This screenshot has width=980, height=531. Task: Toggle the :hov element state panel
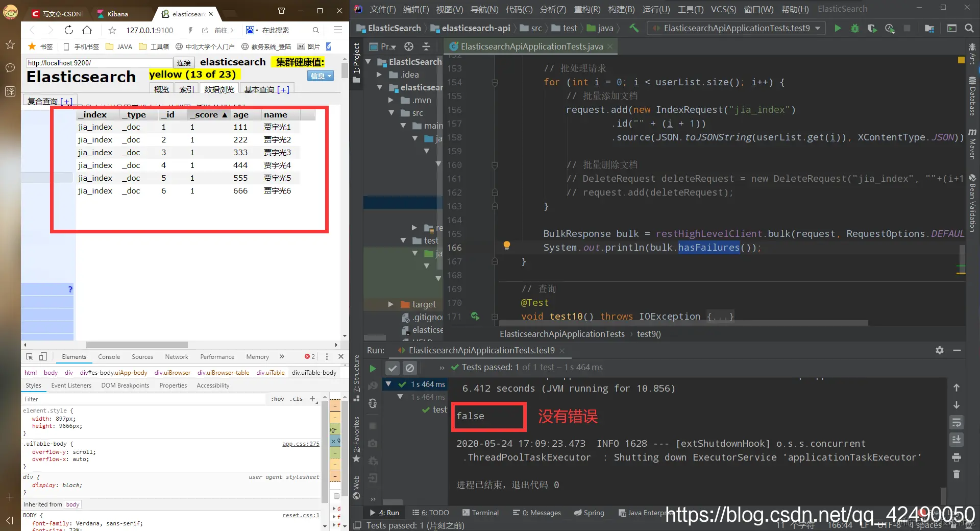(x=278, y=399)
